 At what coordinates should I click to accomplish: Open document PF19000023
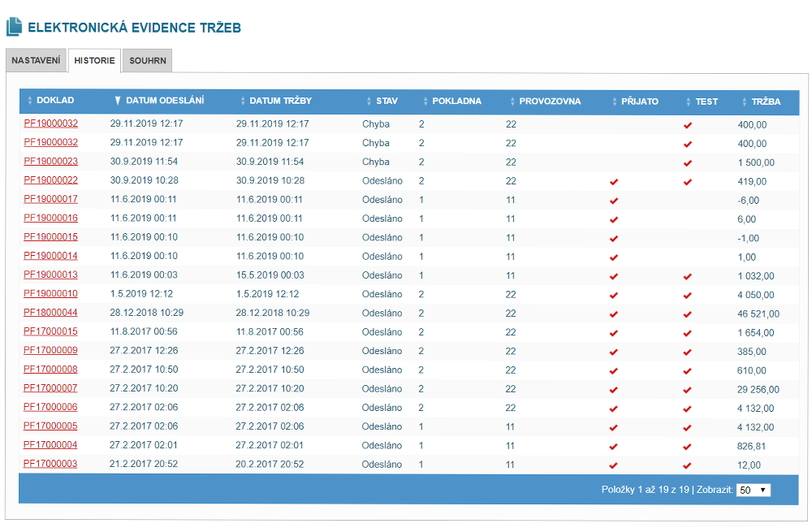pos(50,162)
